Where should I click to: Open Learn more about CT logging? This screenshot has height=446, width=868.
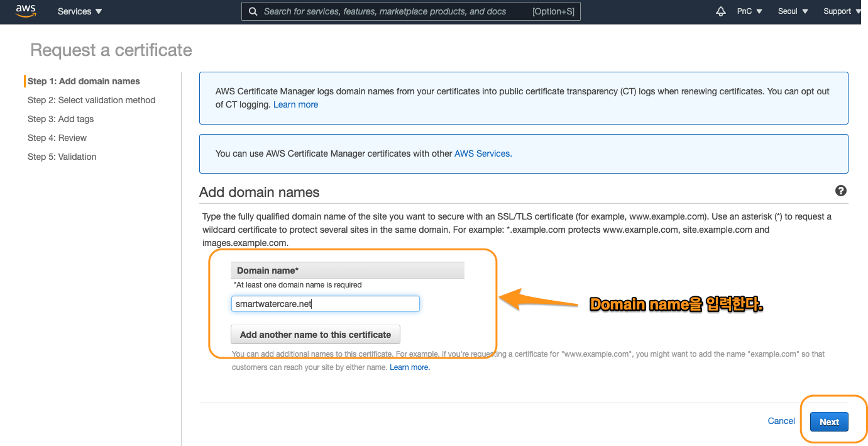click(x=295, y=104)
